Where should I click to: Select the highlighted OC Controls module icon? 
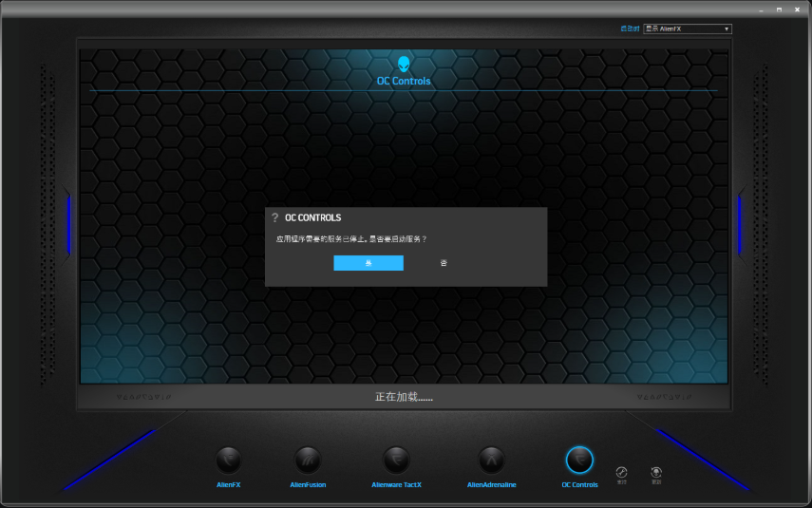pyautogui.click(x=579, y=461)
